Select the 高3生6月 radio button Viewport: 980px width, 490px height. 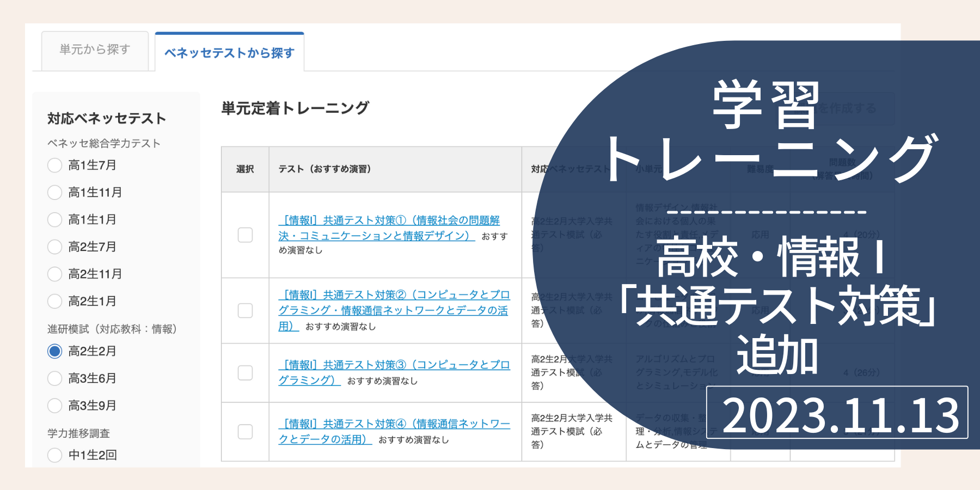(54, 378)
